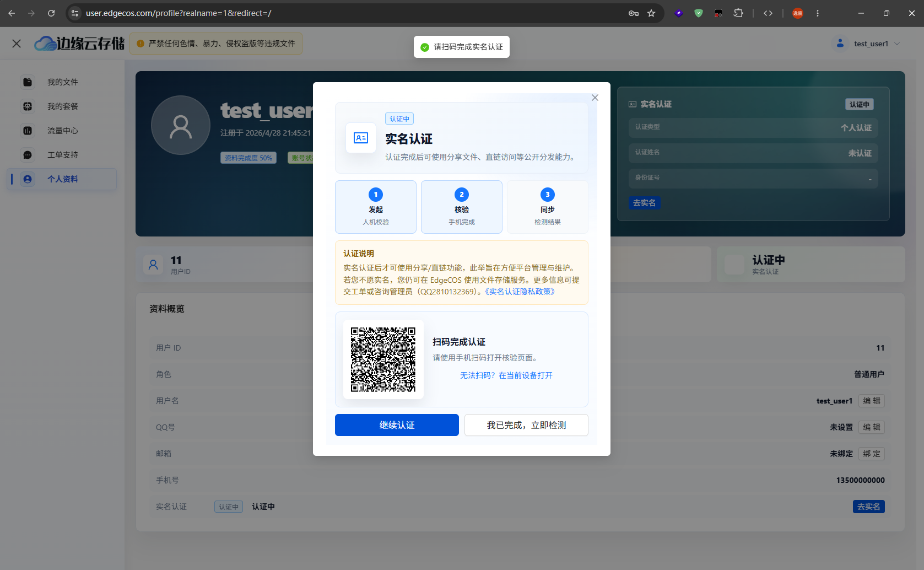Screen dimensions: 924x570
Task: Click the 普通用户 role value
Action: 869,374
